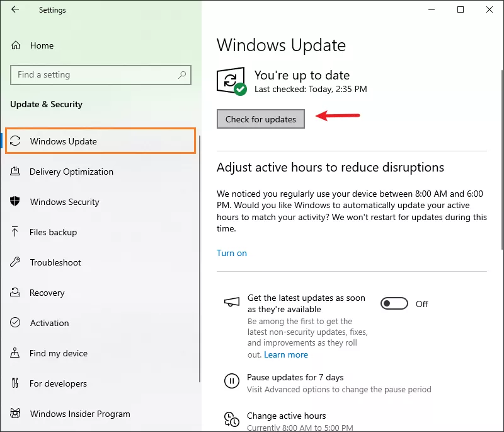Click 'Adjust active hours to reduce disruptions' heading
504x432 pixels.
(330, 167)
